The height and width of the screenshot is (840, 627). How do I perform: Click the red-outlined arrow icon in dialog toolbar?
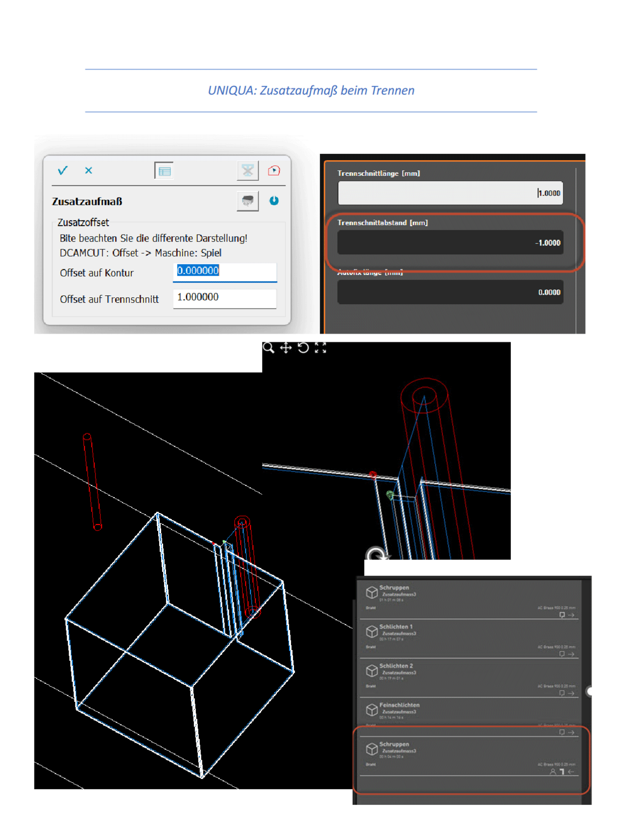pos(274,170)
